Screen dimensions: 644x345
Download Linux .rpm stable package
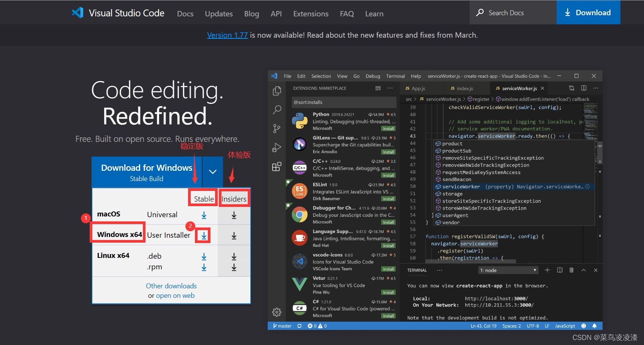[204, 267]
